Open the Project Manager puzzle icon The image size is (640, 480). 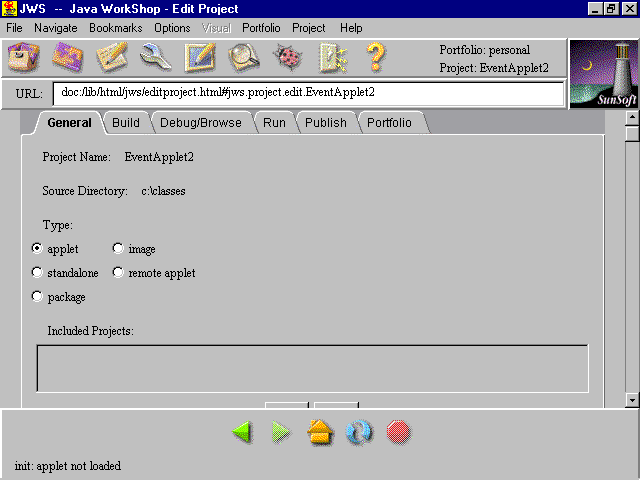pos(68,57)
